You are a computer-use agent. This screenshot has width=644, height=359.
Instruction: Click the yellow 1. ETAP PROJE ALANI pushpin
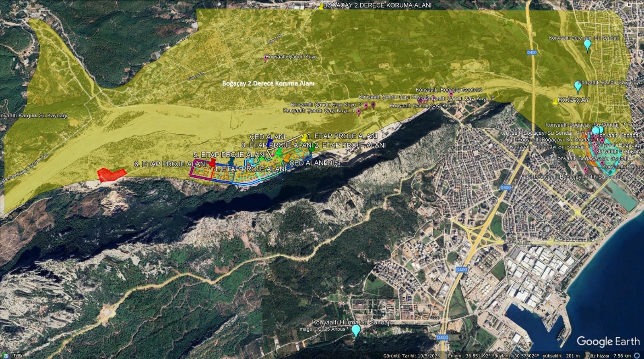(304, 137)
